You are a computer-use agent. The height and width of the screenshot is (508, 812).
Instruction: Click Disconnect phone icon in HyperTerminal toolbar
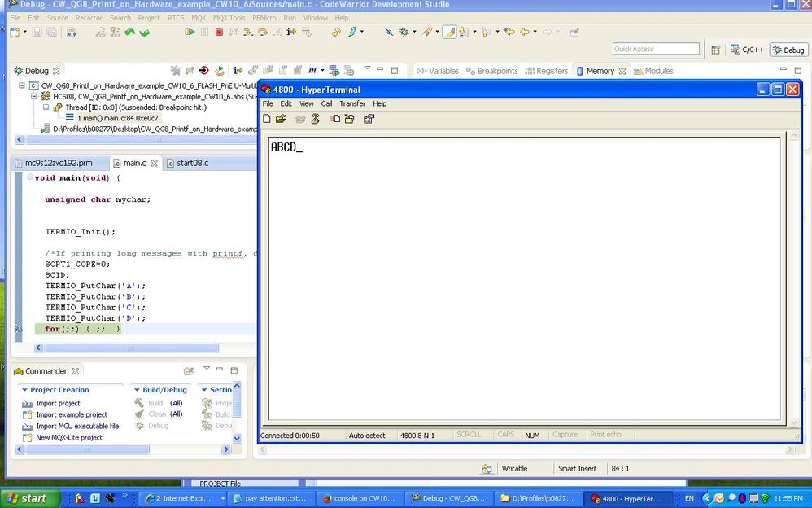(315, 119)
